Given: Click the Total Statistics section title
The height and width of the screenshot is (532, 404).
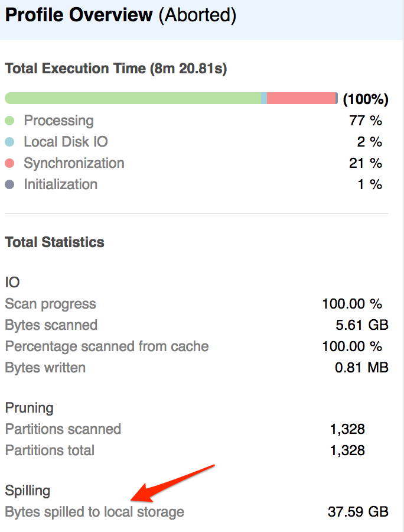Looking at the screenshot, I should [54, 242].
